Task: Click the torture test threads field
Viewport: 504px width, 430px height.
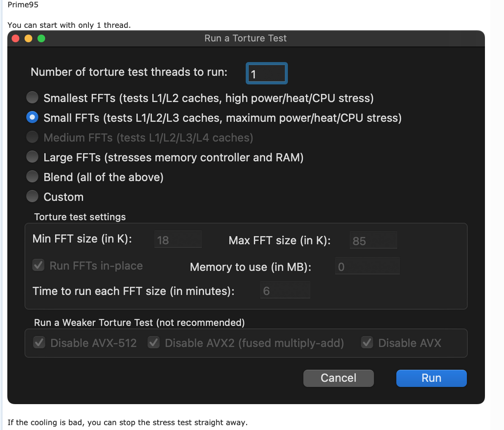Action: (267, 74)
